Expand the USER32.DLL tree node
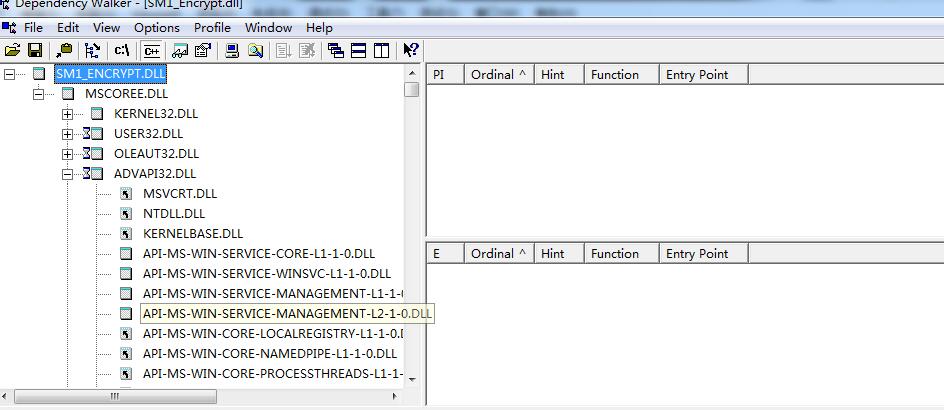The height and width of the screenshot is (410, 944). point(67,134)
